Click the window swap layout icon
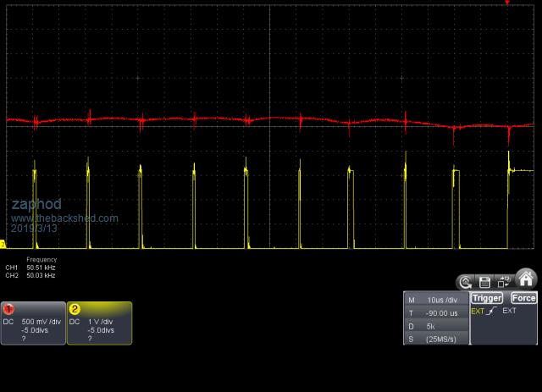The image size is (542, 392). [503, 282]
